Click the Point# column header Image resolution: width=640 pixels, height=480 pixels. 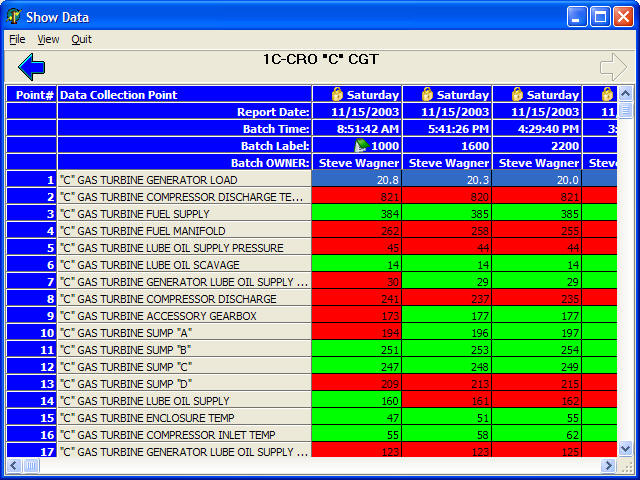pyautogui.click(x=33, y=95)
